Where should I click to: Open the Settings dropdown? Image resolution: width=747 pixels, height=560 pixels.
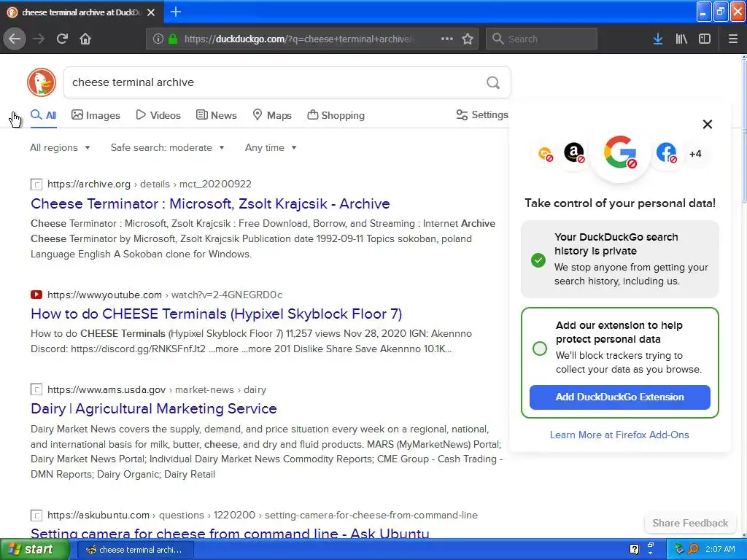(x=482, y=114)
